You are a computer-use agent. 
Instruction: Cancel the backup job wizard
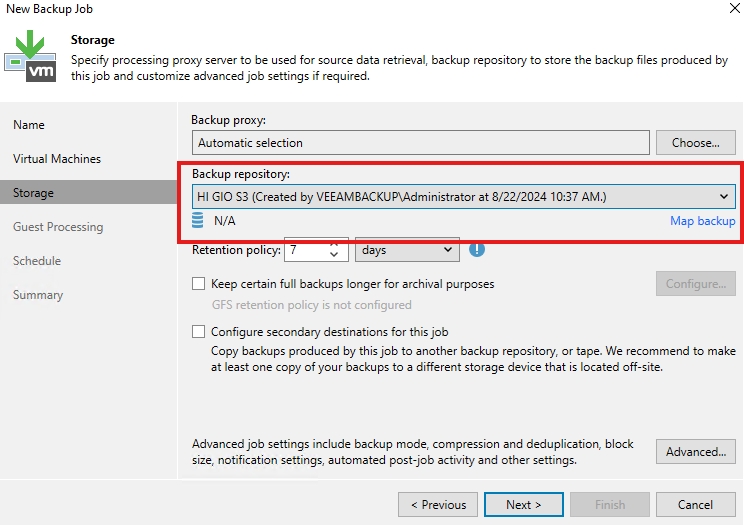click(x=695, y=505)
